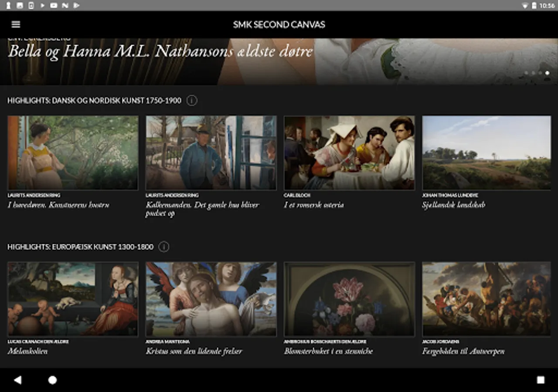Open the Kristus som den lidende frelser thumbnail
Image resolution: width=558 pixels, height=392 pixels.
(211, 299)
